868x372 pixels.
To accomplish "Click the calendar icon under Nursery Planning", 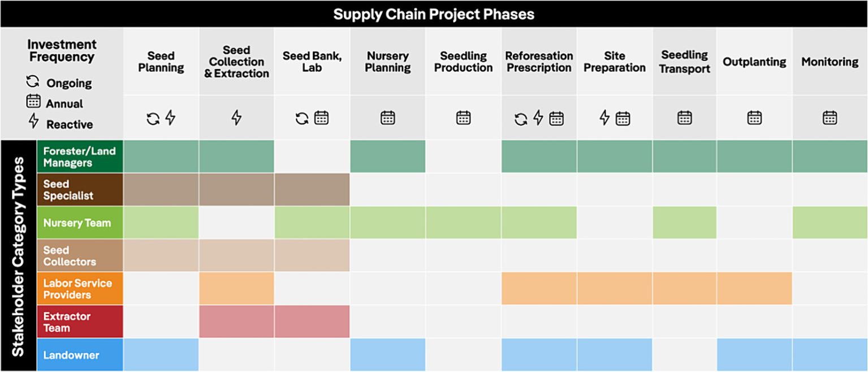I will point(388,118).
